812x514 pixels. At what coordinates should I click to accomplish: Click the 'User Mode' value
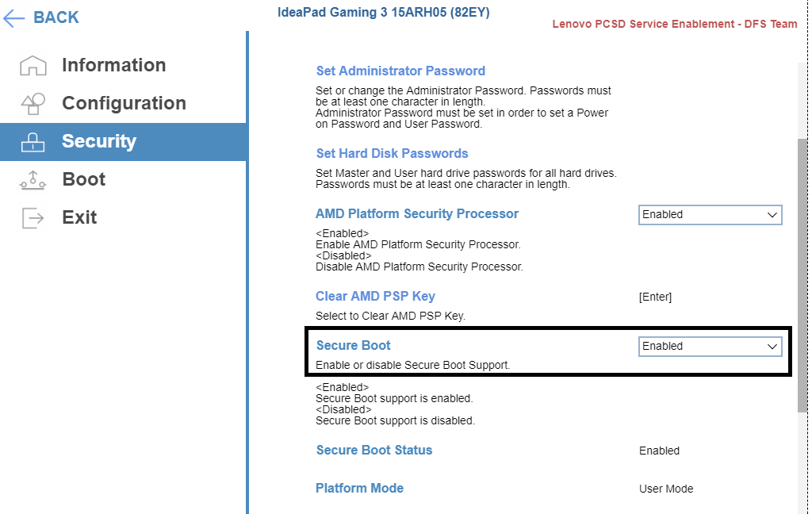click(x=666, y=489)
